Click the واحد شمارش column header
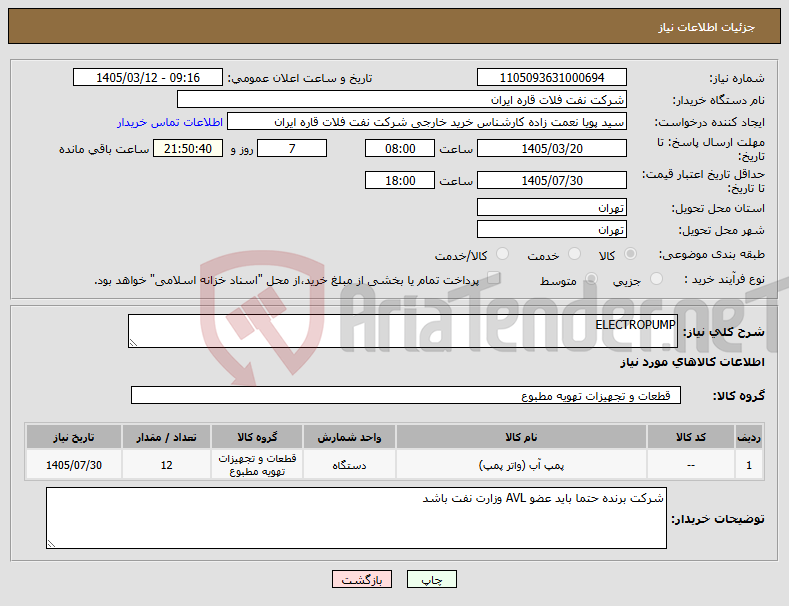The height and width of the screenshot is (606, 789). [x=349, y=437]
